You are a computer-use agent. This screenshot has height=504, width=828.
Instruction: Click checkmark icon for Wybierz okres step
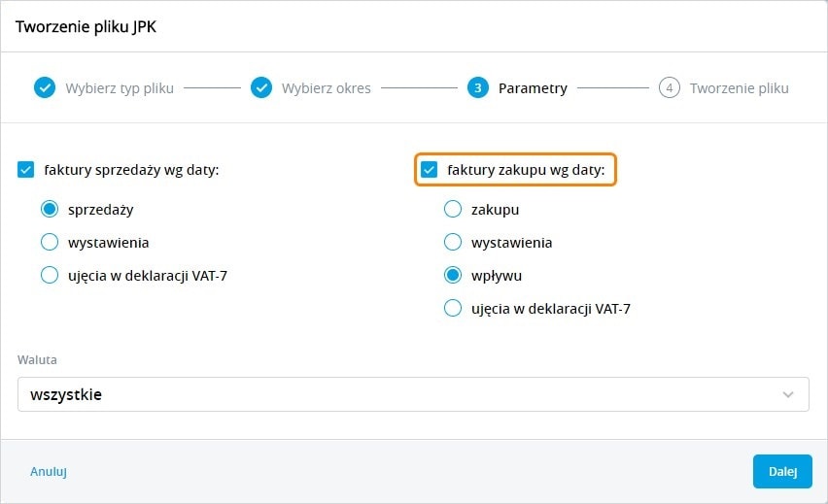(x=261, y=88)
